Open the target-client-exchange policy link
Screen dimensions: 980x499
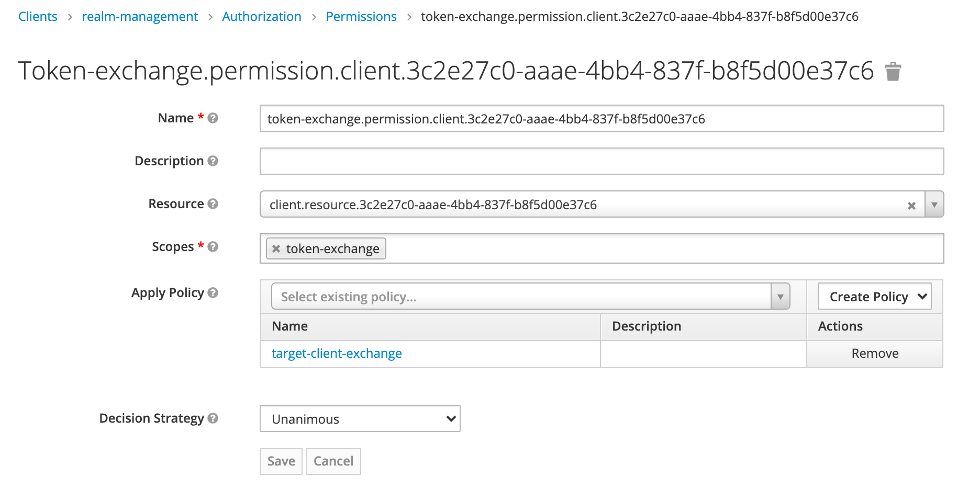[x=337, y=354]
